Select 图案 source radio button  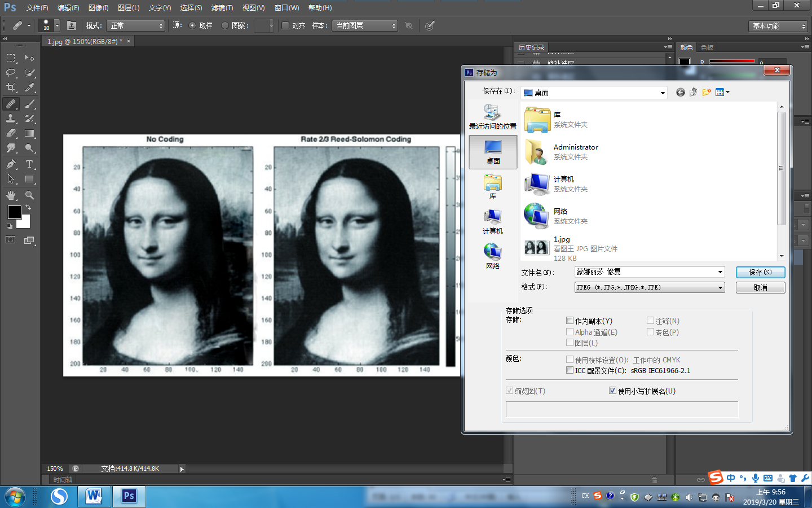225,25
